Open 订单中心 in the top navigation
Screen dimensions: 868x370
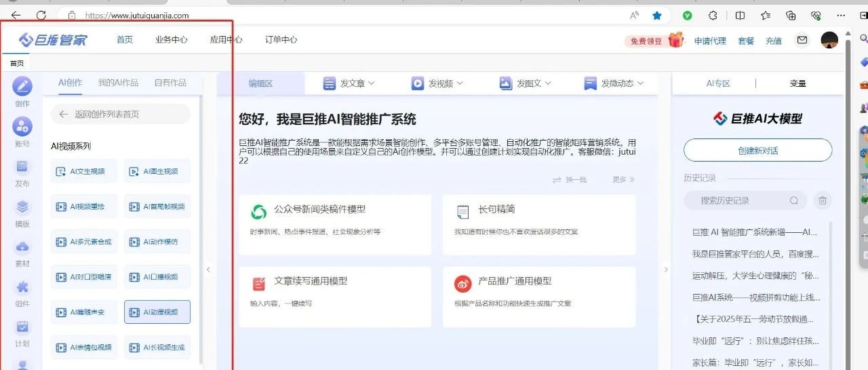(x=281, y=40)
